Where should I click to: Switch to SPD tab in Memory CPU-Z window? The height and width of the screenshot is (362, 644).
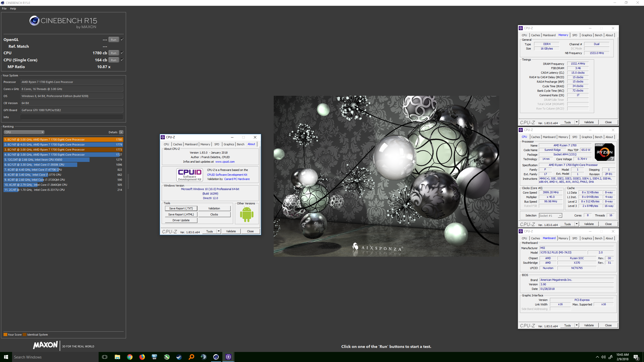click(575, 35)
